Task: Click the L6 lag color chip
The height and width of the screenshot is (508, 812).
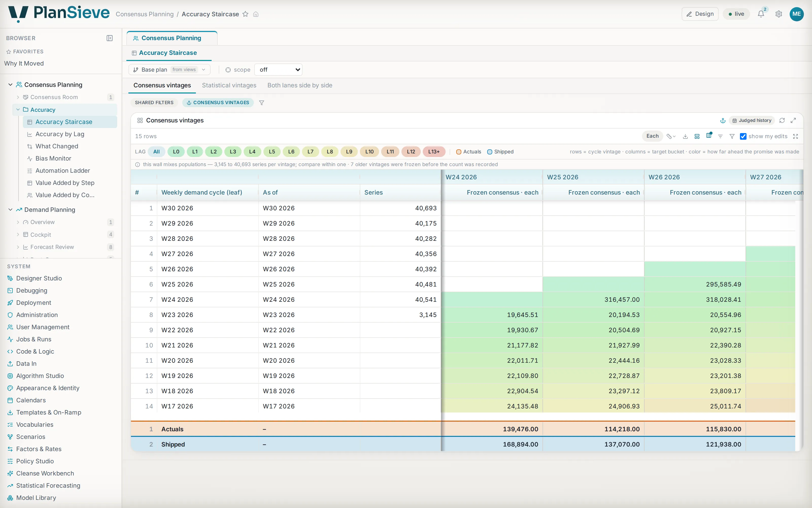Action: click(291, 152)
